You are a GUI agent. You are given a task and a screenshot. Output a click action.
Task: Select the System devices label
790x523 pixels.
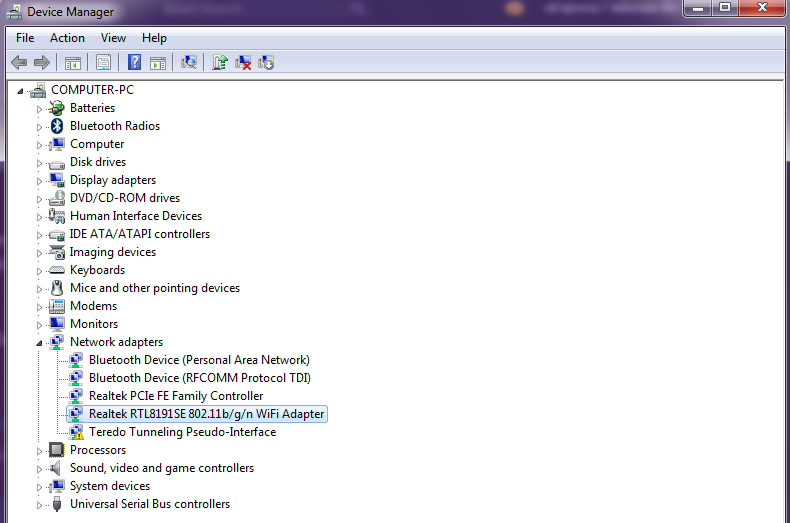(110, 486)
